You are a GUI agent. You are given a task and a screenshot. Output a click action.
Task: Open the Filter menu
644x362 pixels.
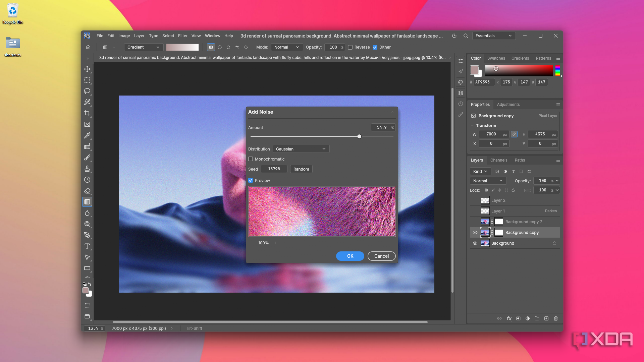(x=183, y=36)
